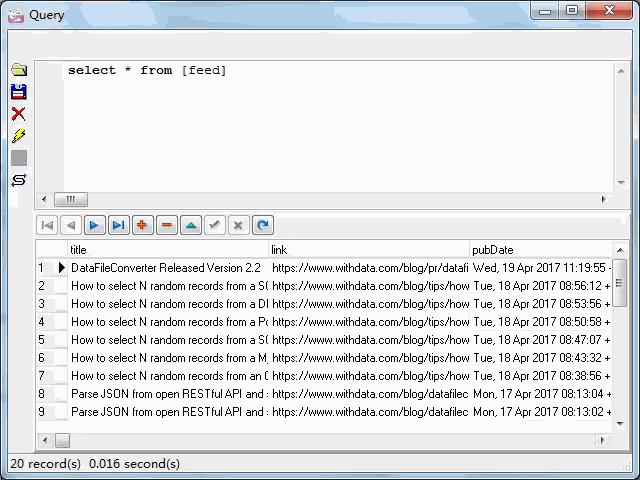
Task: Click link cell in row 1
Action: click(369, 268)
